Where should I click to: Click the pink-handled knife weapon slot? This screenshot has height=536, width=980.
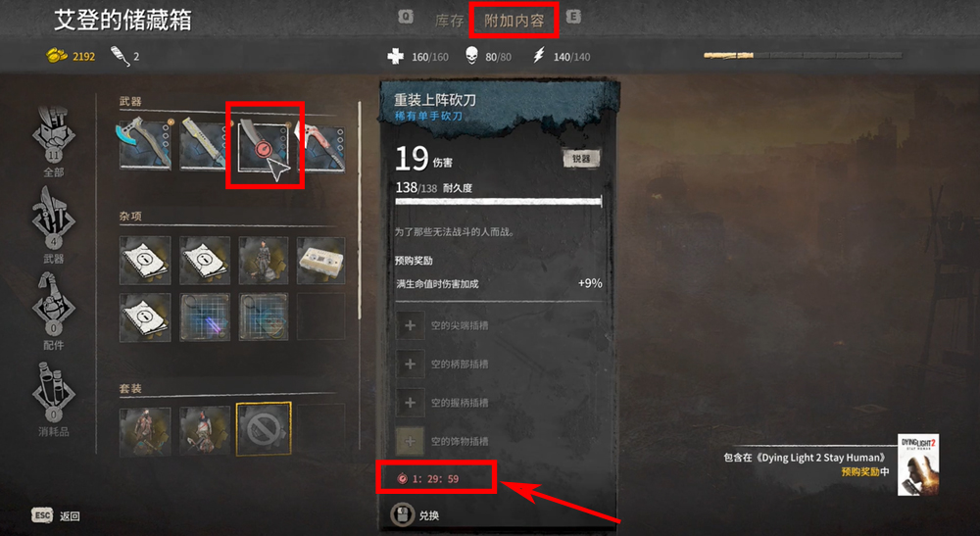321,145
